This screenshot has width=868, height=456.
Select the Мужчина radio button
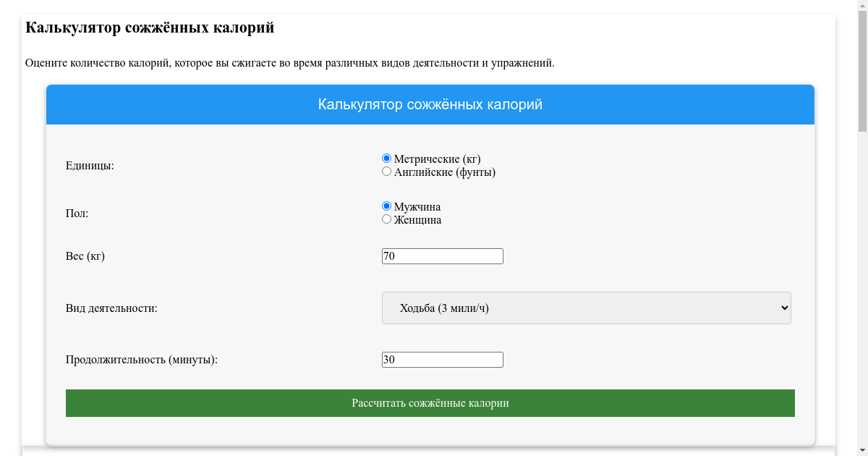(386, 206)
